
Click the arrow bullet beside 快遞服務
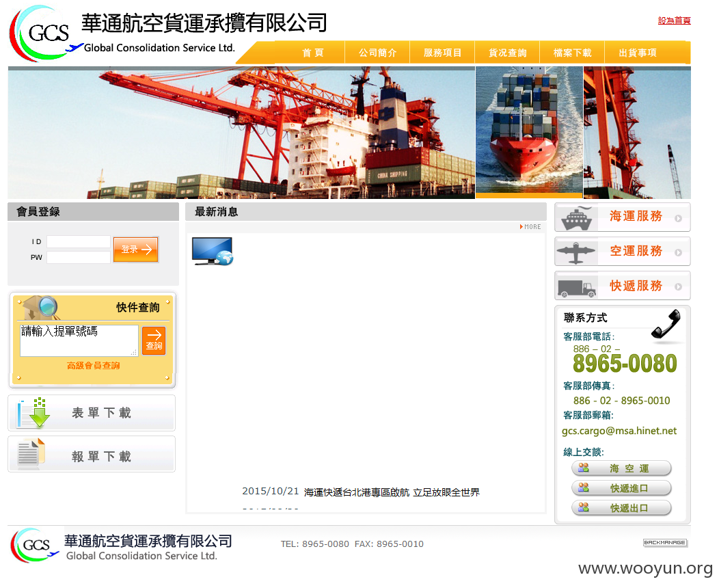coord(678,287)
